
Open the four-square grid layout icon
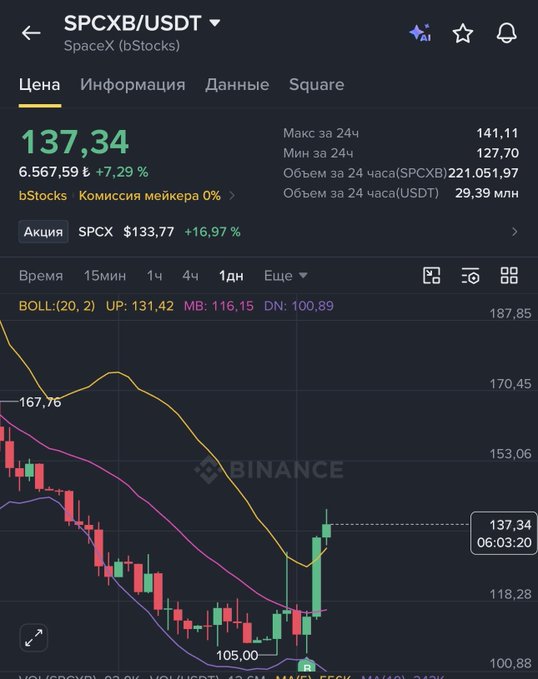tap(509, 275)
